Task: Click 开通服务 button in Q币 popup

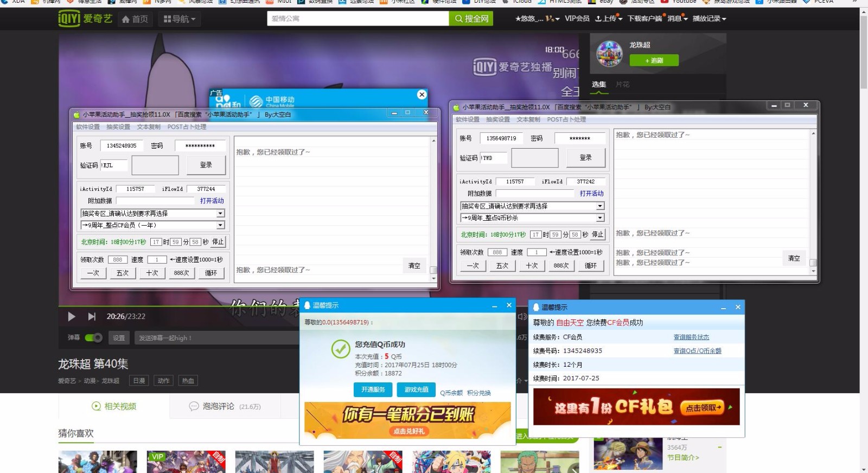Action: [373, 389]
